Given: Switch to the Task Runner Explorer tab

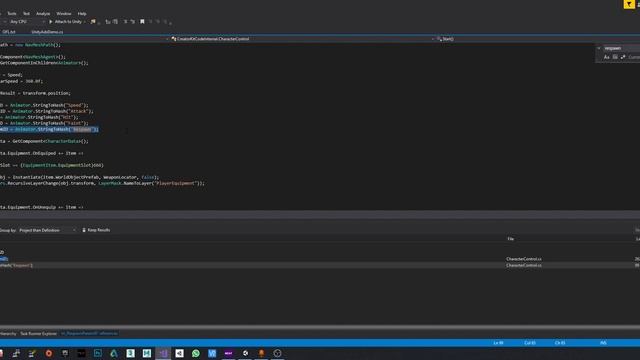Looking at the screenshot, I should coord(38,333).
